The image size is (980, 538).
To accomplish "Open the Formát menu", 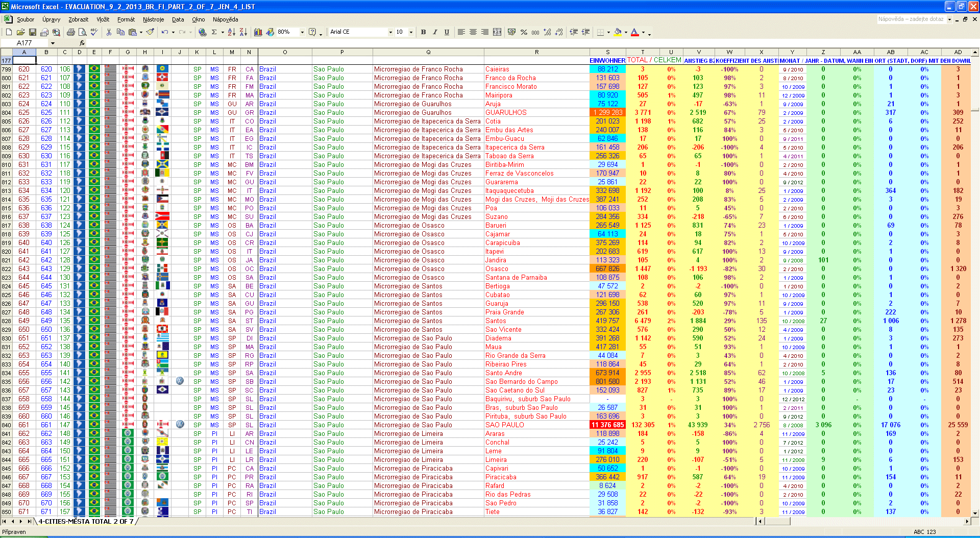I will (126, 19).
